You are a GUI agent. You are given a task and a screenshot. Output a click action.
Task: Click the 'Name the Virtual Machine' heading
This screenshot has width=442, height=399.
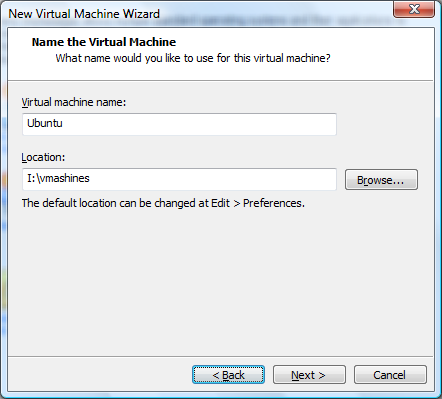[104, 42]
